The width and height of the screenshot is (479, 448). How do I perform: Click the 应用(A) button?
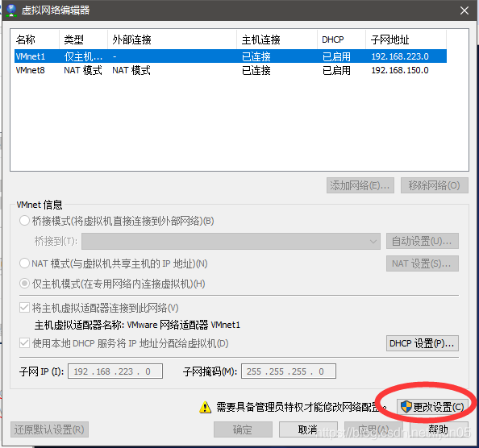(373, 429)
